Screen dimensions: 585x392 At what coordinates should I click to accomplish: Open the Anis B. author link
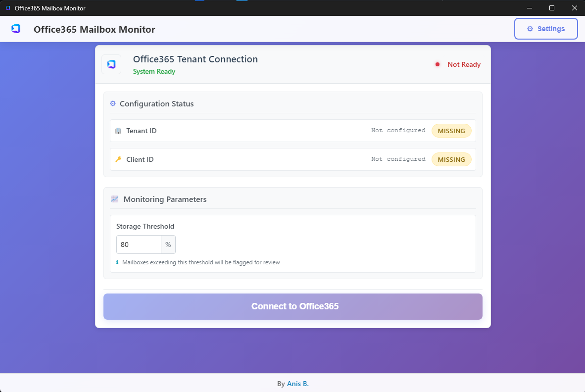click(x=298, y=384)
